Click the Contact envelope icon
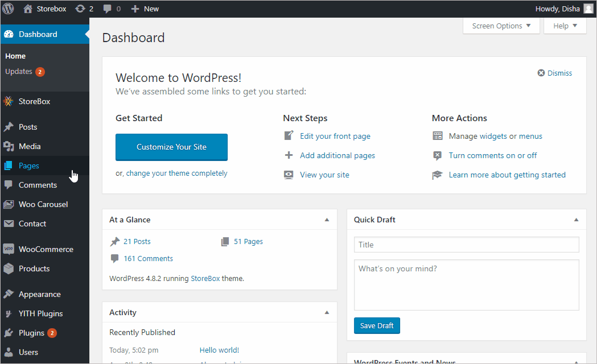 click(9, 224)
